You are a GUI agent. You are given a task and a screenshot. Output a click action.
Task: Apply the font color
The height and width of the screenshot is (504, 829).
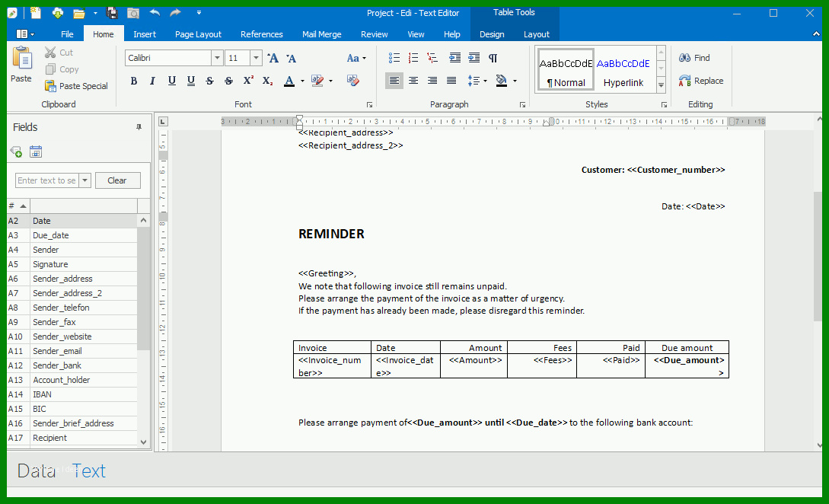coord(289,81)
